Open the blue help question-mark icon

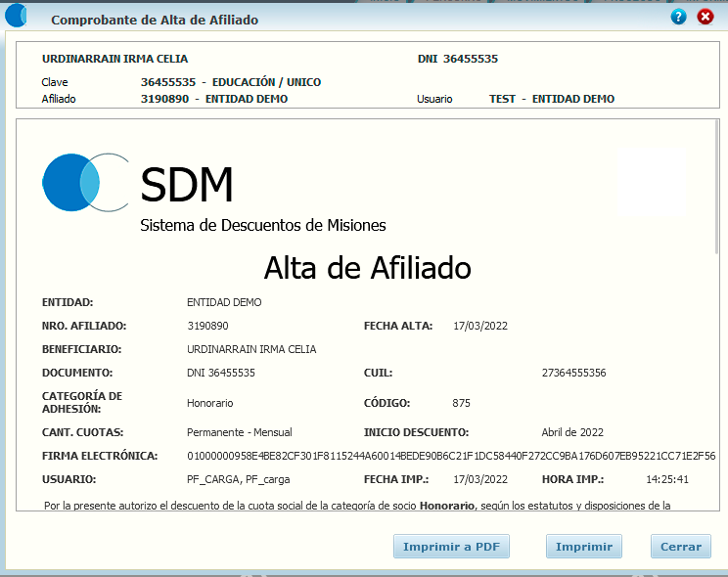[x=678, y=18]
